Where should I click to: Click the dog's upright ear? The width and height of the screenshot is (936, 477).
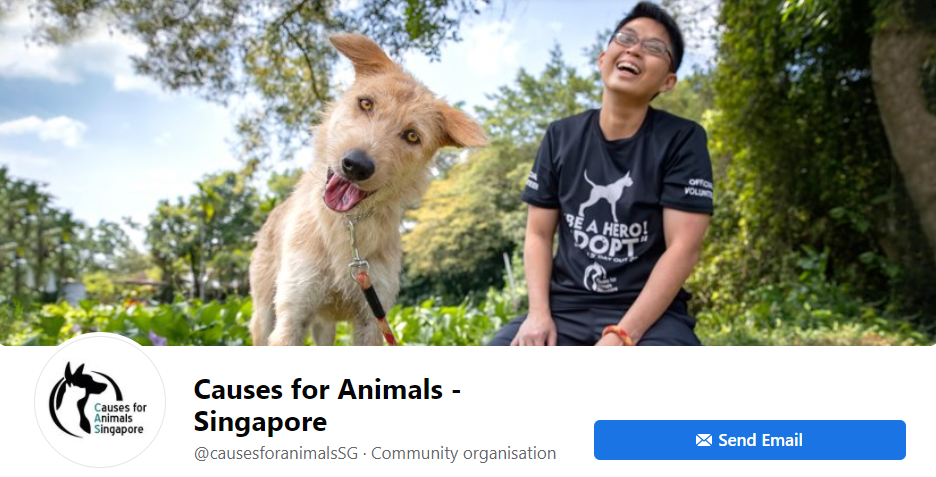point(362,52)
